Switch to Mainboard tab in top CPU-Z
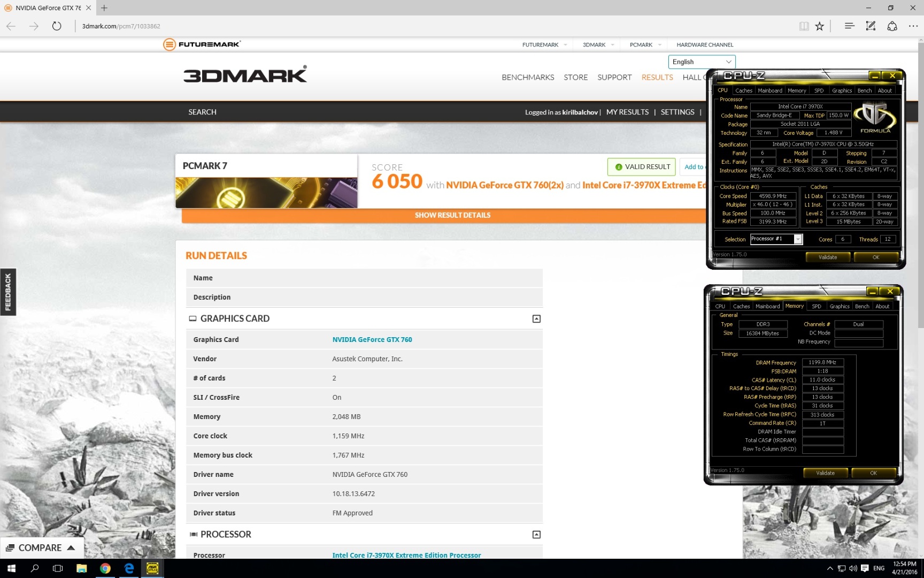This screenshot has height=578, width=924. pos(770,91)
